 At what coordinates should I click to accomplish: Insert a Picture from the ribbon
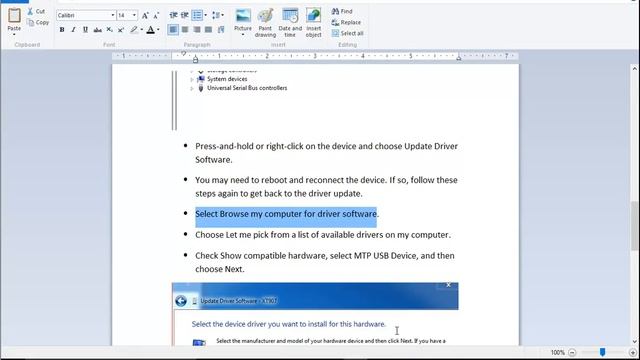[243, 20]
